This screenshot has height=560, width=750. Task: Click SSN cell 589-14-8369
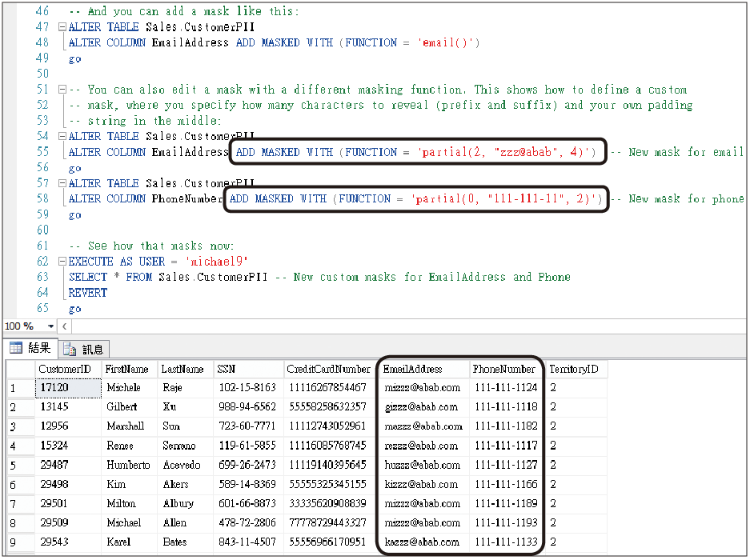tap(248, 485)
